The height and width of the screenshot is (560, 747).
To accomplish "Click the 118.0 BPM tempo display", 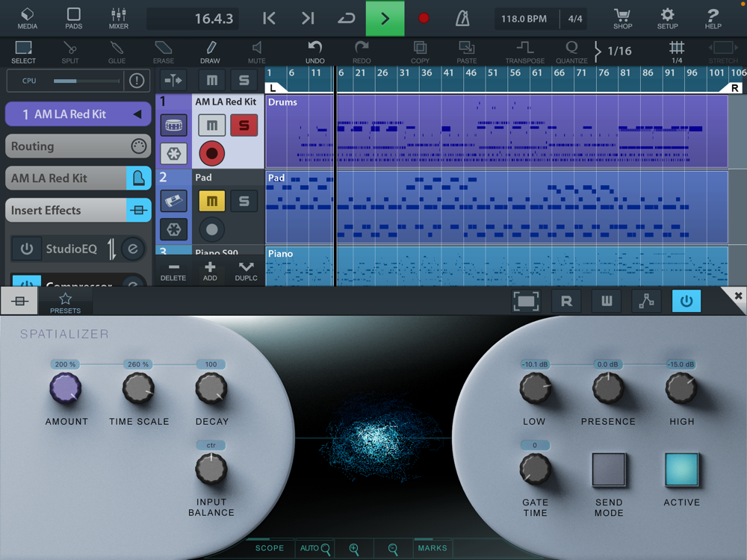I will click(523, 19).
